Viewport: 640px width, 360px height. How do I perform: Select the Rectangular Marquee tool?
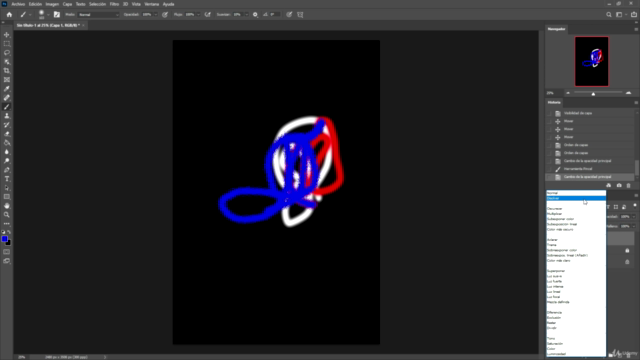(x=7, y=44)
